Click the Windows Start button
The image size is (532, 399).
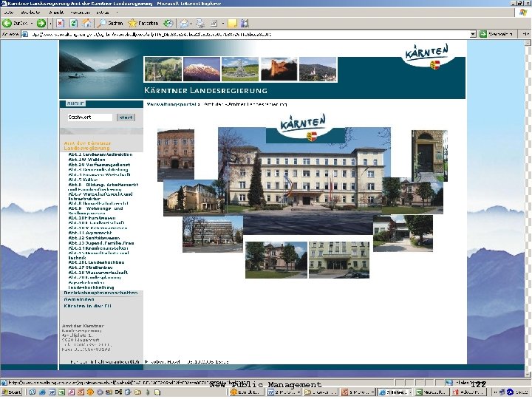pos(12,392)
